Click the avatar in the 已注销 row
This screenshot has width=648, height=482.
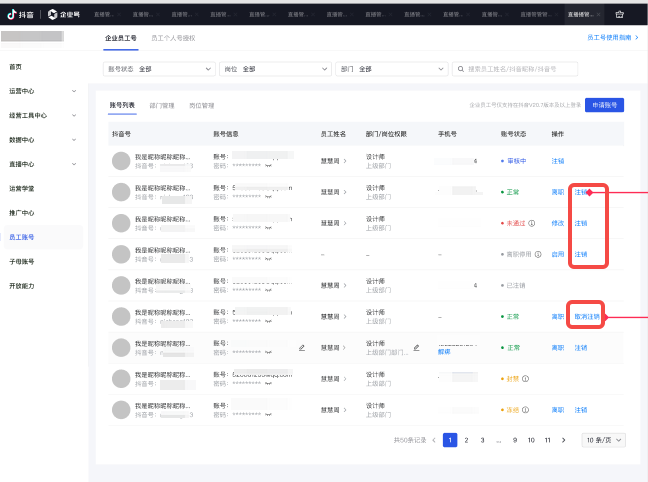point(121,285)
